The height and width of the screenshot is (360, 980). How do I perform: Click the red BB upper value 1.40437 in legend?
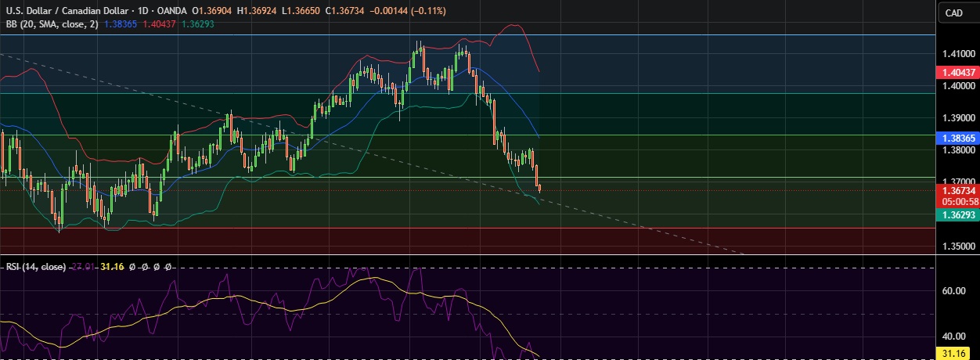158,24
